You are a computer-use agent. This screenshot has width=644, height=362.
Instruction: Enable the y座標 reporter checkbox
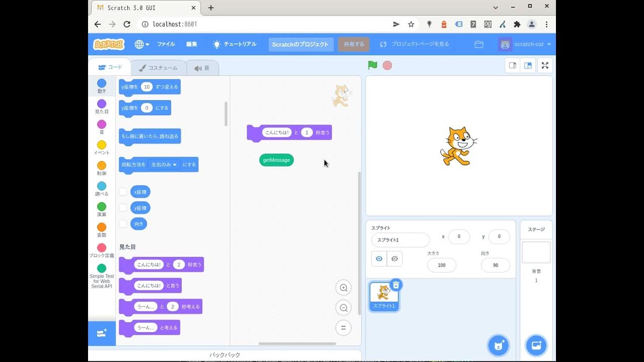(123, 208)
